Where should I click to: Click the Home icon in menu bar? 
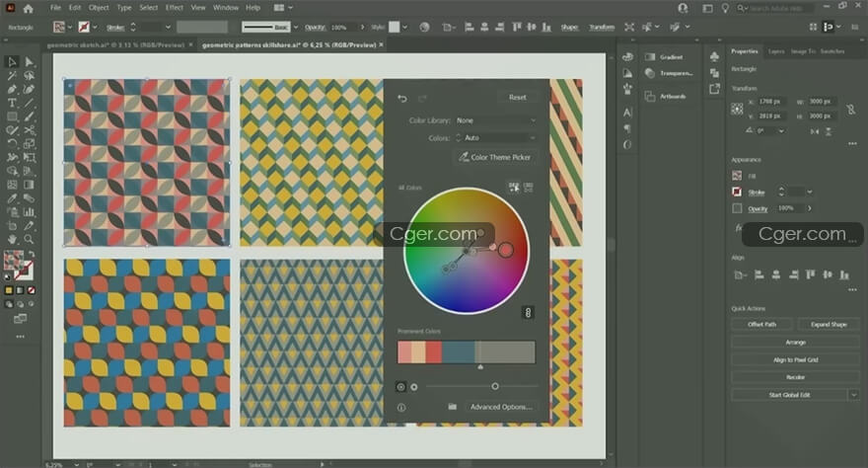[x=30, y=8]
